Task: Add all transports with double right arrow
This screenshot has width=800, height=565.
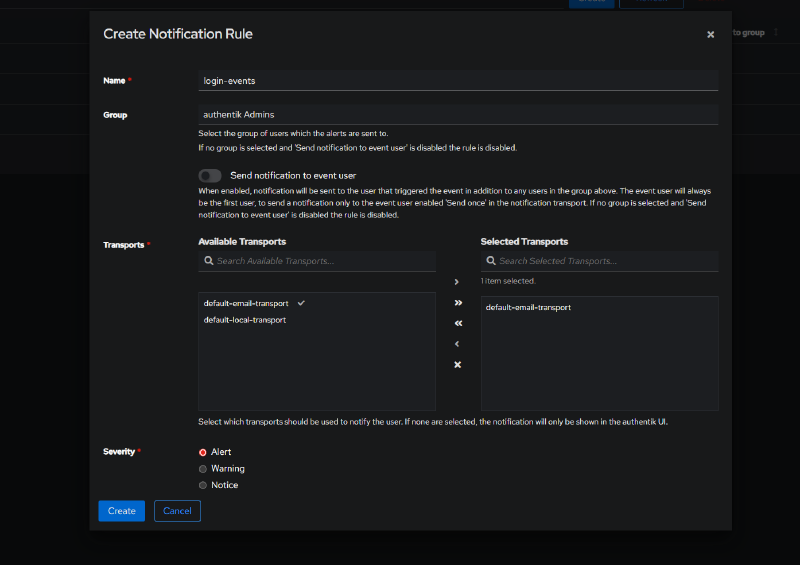Action: point(458,303)
